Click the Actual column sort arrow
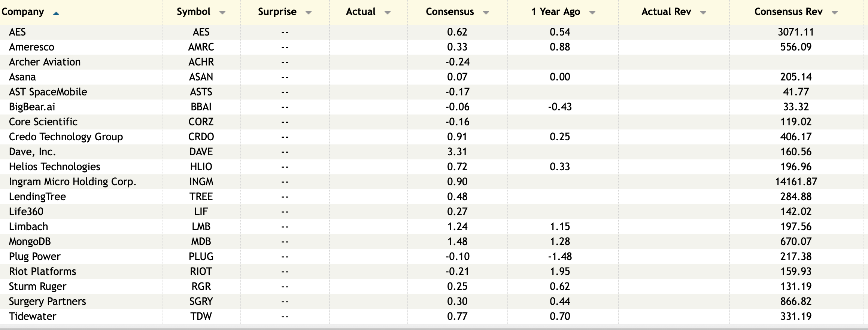This screenshot has width=868, height=330. click(x=388, y=13)
